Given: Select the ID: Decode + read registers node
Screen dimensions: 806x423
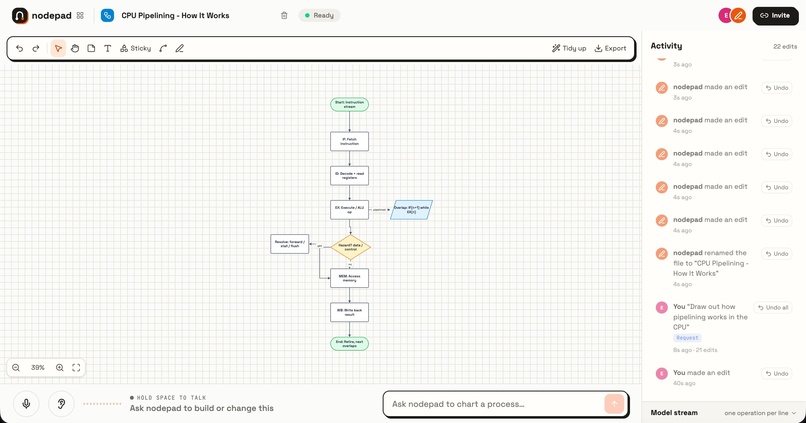Looking at the screenshot, I should [350, 176].
